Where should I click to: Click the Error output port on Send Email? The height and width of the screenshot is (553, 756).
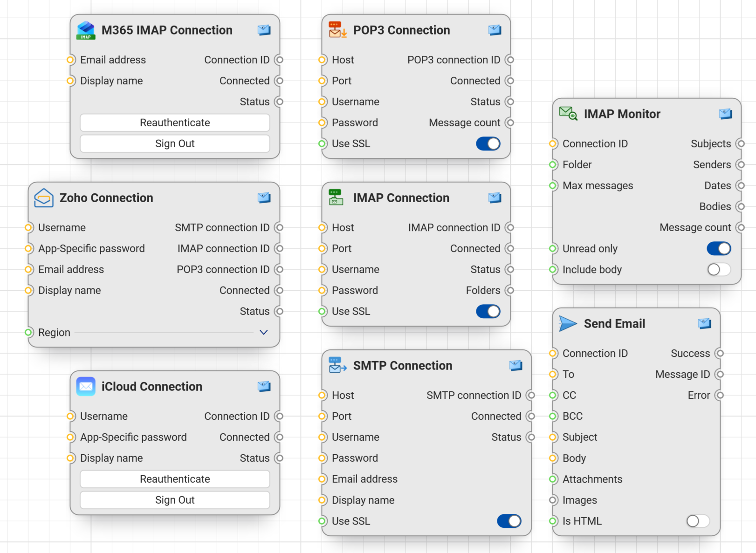[720, 395]
